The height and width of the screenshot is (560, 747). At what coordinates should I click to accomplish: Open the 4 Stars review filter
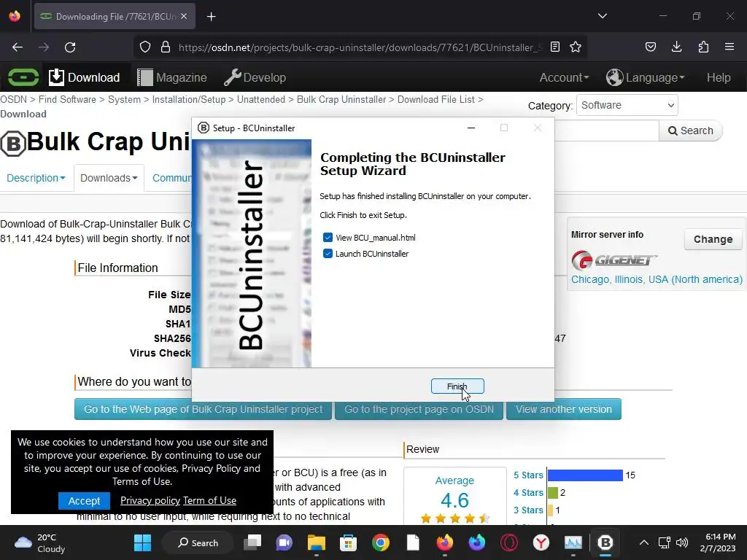[x=528, y=493]
